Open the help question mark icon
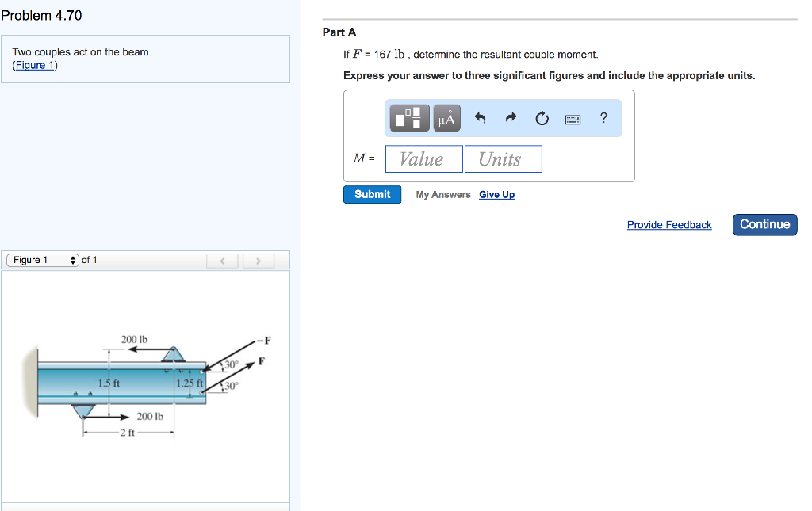Image resolution: width=812 pixels, height=511 pixels. coord(603,117)
